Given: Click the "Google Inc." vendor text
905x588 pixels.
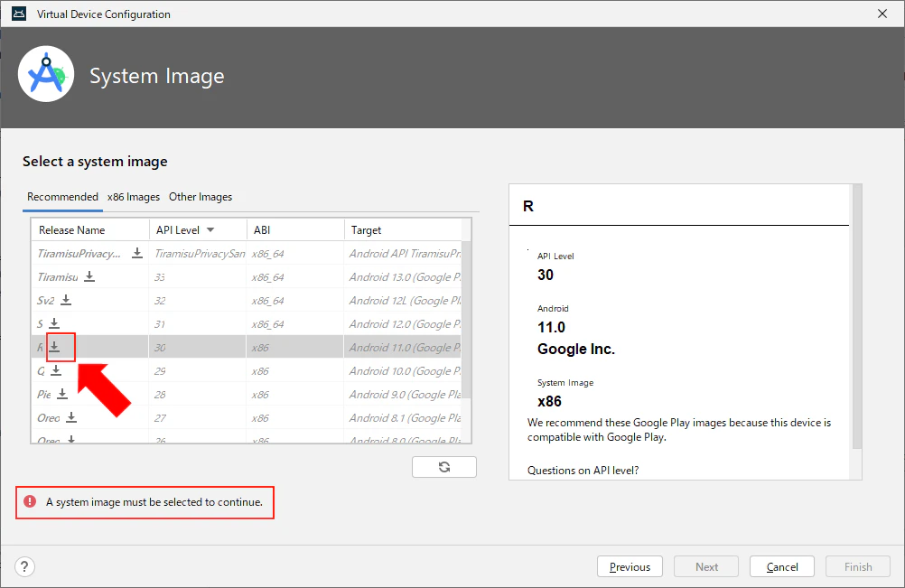Looking at the screenshot, I should 576,350.
